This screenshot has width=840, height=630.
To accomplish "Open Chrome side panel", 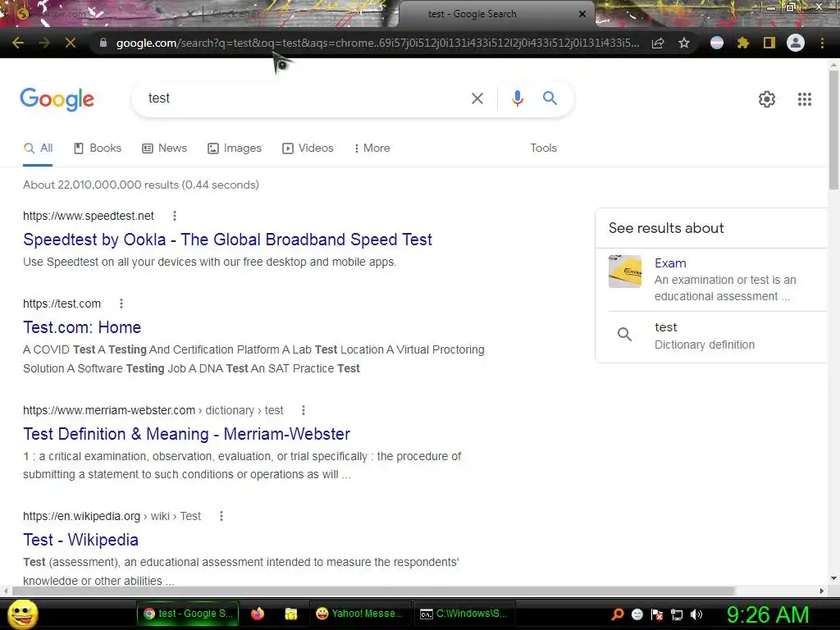I will point(769,43).
